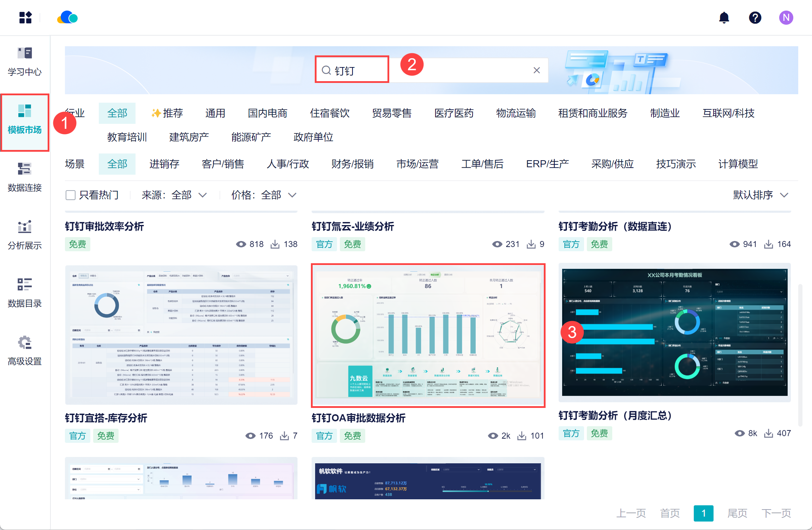Click the views eye icon for 钉钉审批效率分析

(x=241, y=244)
